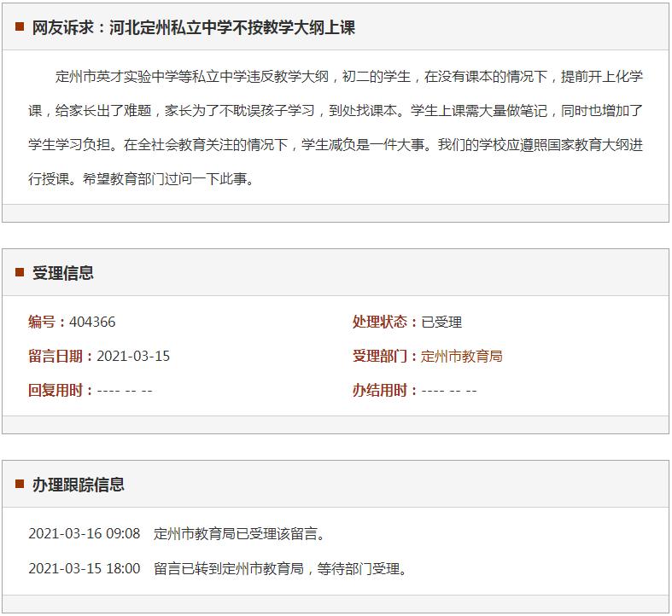The width and height of the screenshot is (672, 616).
Task: Click the 已受理 status value
Action: click(x=441, y=323)
